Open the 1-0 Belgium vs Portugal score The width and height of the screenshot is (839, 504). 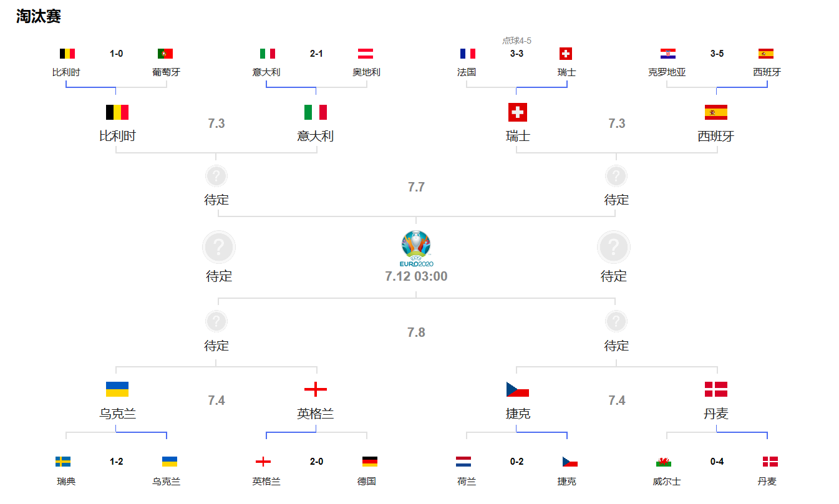click(x=117, y=54)
